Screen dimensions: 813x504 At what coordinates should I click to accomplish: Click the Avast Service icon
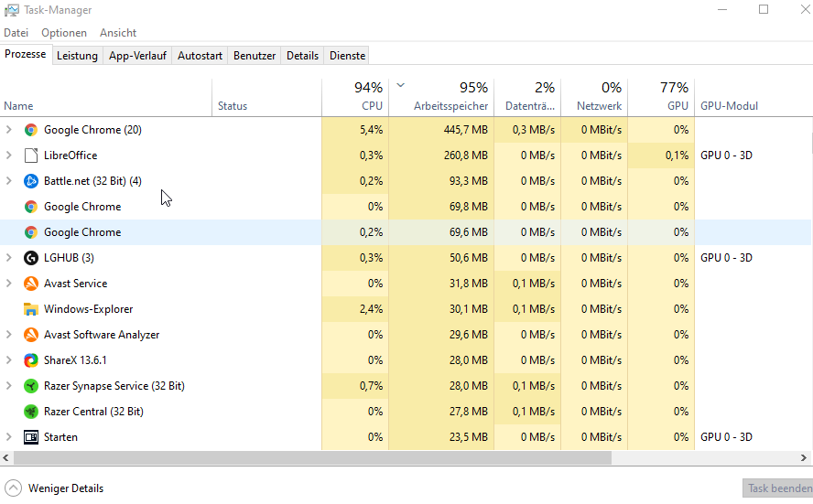click(x=31, y=284)
